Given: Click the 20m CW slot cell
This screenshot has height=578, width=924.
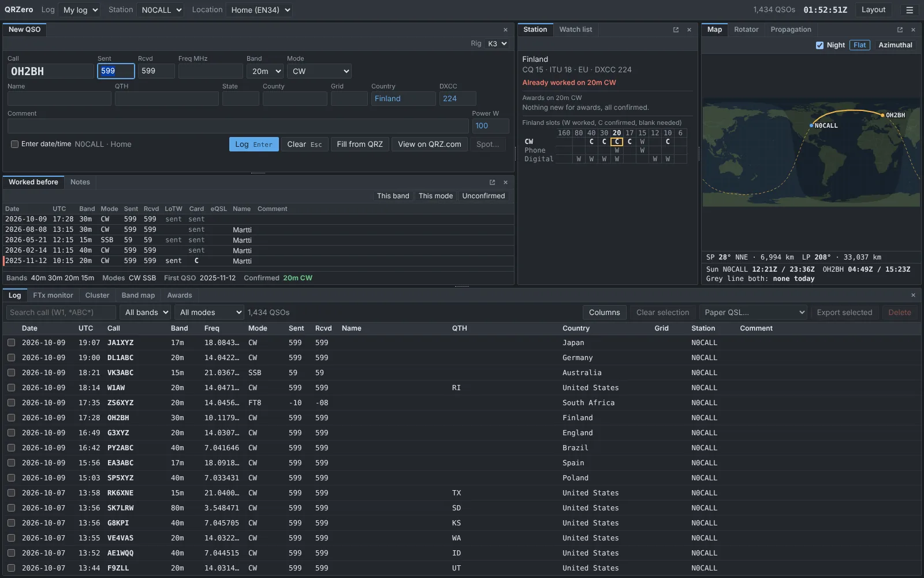Looking at the screenshot, I should coord(617,142).
